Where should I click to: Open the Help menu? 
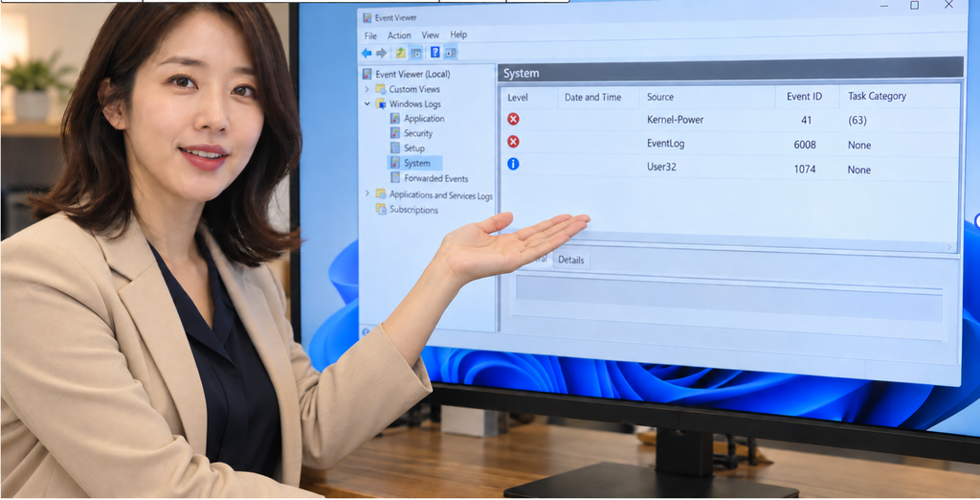pos(458,34)
